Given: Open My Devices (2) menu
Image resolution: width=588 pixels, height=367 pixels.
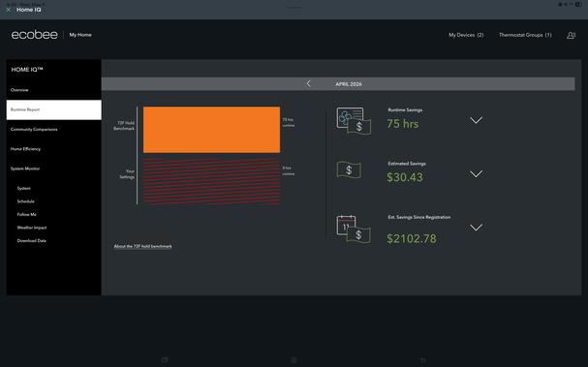Looking at the screenshot, I should click(466, 35).
